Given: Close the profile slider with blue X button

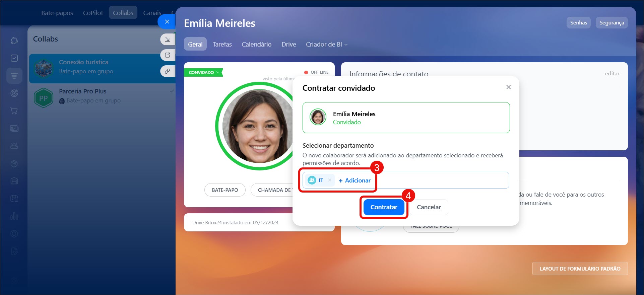Looking at the screenshot, I should click(167, 22).
